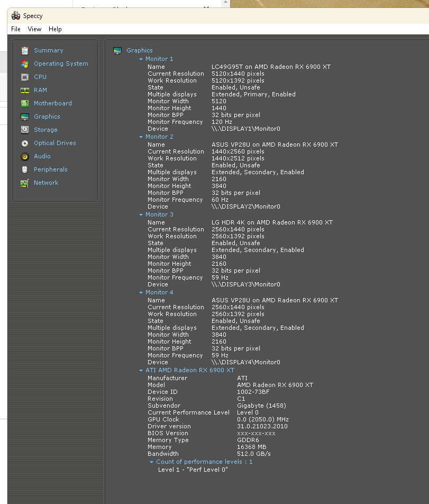Click the Bandwidth value '512.0 GB/s'

coord(254,454)
